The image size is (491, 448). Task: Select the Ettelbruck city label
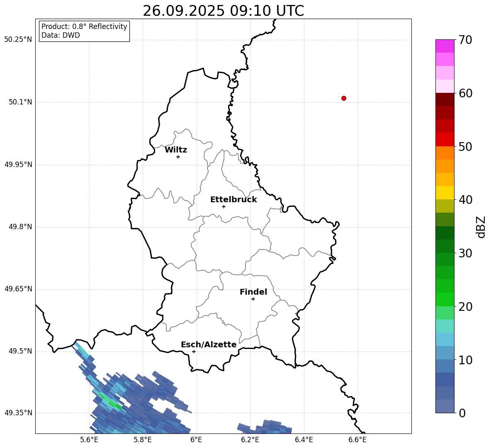point(233,200)
